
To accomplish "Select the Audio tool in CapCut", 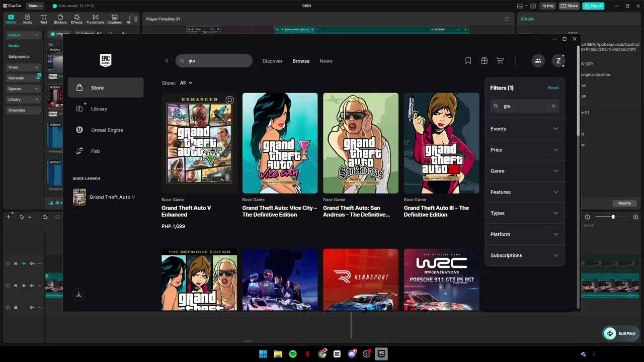I will pos(27,19).
